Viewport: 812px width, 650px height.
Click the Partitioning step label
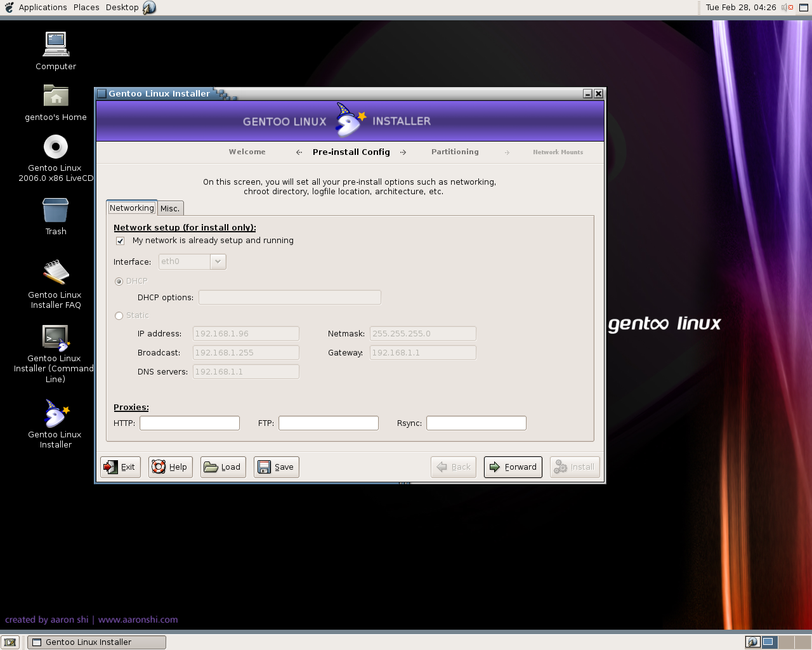pyautogui.click(x=455, y=152)
